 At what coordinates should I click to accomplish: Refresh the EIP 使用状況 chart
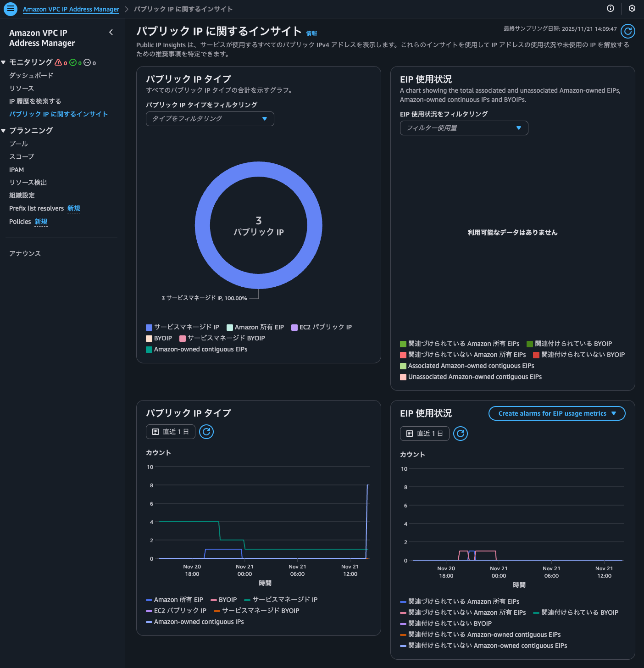coord(460,434)
